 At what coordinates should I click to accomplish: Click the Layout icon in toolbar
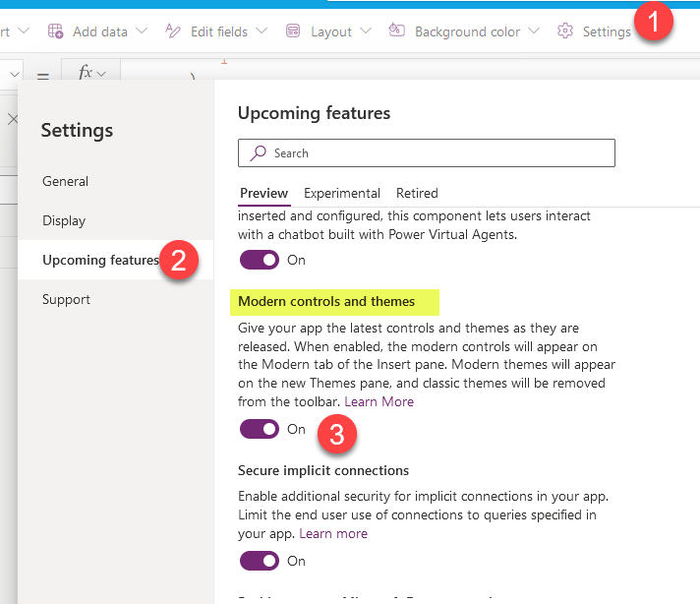(x=293, y=31)
